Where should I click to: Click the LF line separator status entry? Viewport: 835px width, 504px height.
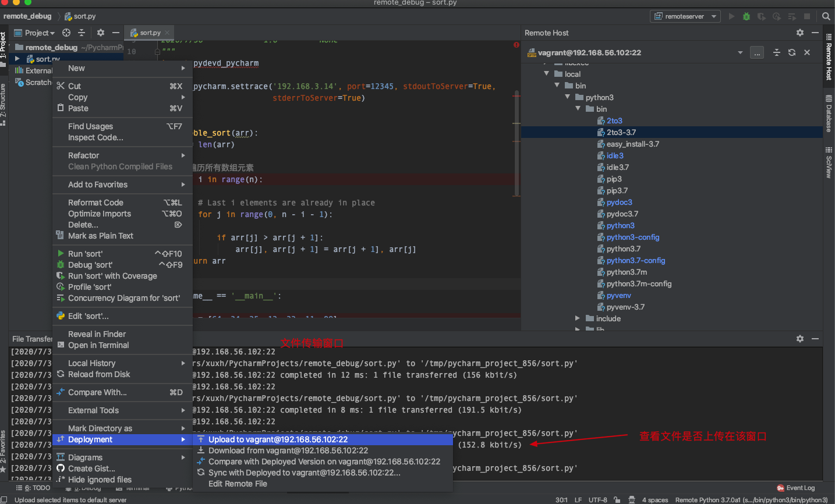578,500
